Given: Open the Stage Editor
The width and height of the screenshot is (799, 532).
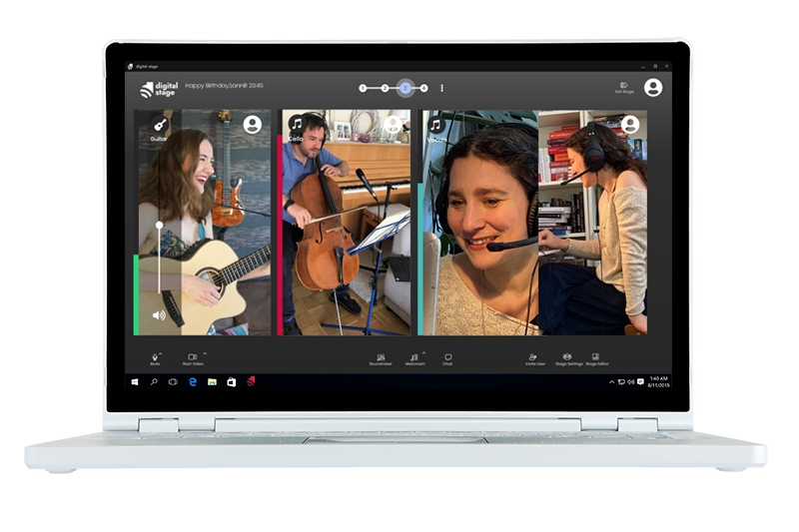Looking at the screenshot, I should tap(596, 357).
